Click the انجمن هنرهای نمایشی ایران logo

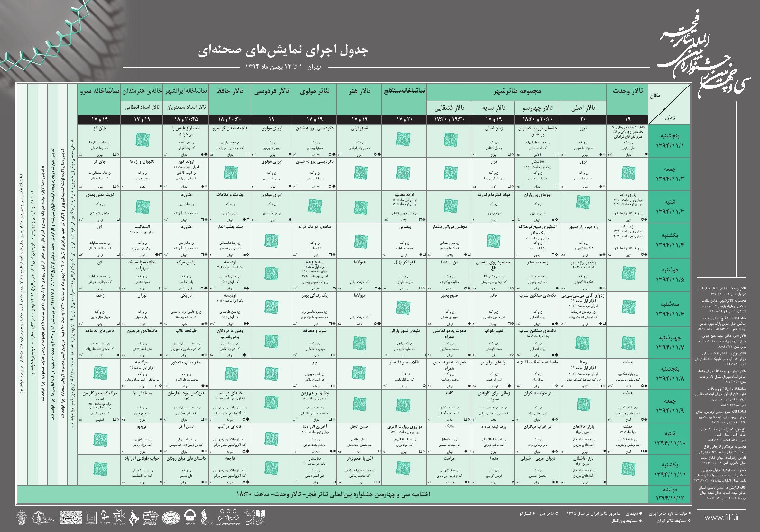(227, 518)
